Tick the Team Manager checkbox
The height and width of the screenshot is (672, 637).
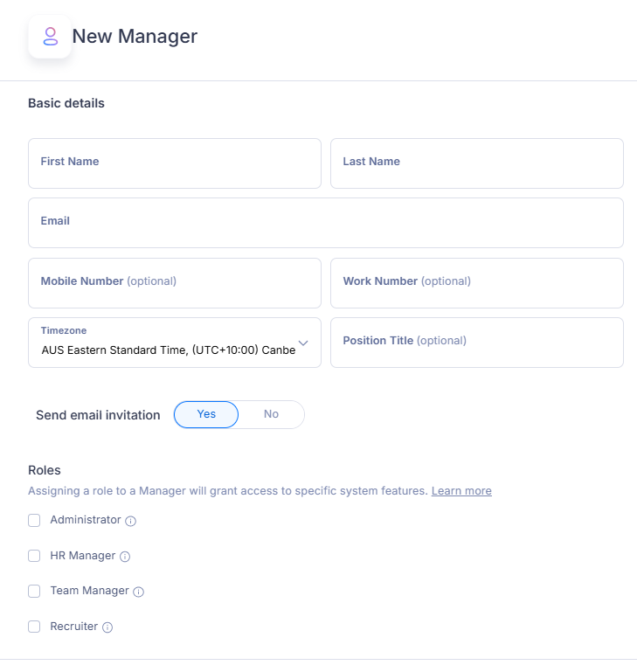(x=34, y=591)
